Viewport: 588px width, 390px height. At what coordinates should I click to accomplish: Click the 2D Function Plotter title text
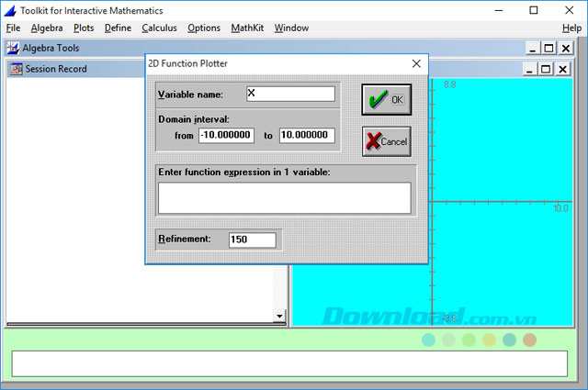(x=187, y=63)
